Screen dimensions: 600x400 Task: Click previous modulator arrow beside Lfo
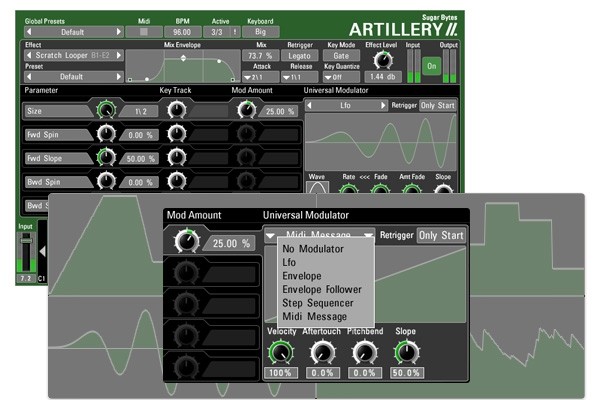310,105
